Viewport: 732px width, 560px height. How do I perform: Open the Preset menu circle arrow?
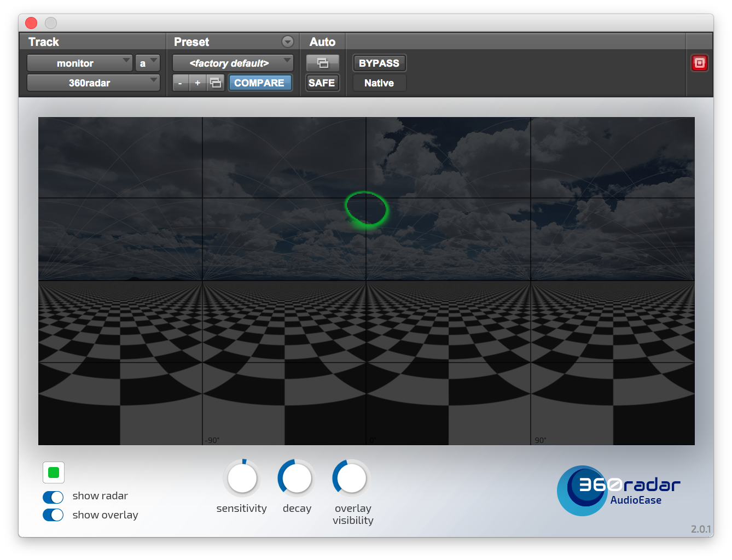point(287,42)
